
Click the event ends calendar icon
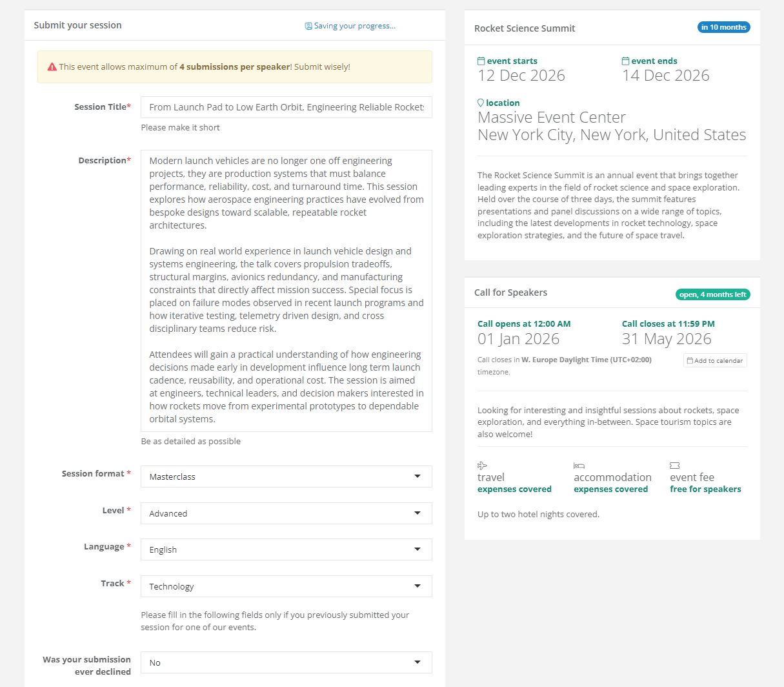coord(625,61)
